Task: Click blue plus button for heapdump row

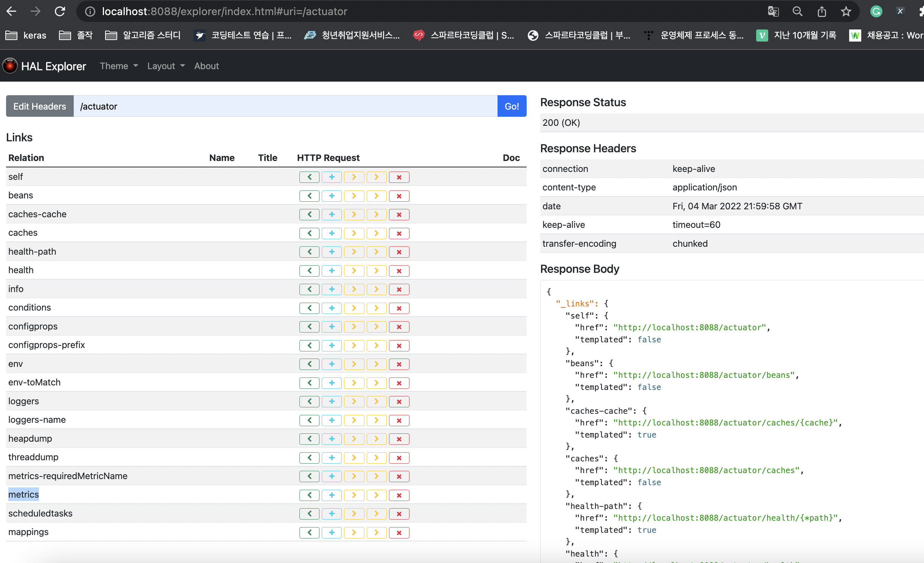Action: (332, 439)
